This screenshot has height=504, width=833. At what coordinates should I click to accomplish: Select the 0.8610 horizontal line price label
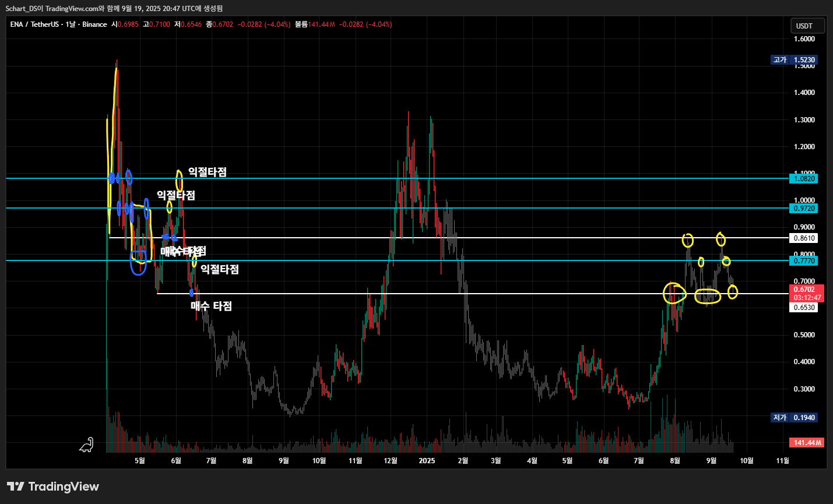[804, 238]
